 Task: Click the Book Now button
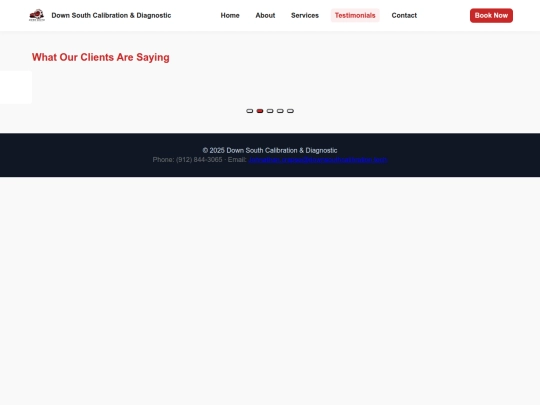(491, 15)
